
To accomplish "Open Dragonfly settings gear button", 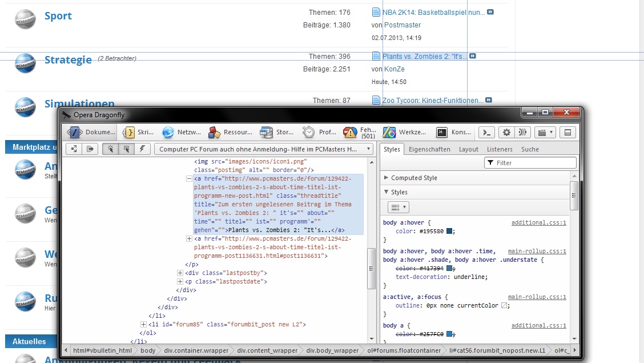I will [506, 132].
